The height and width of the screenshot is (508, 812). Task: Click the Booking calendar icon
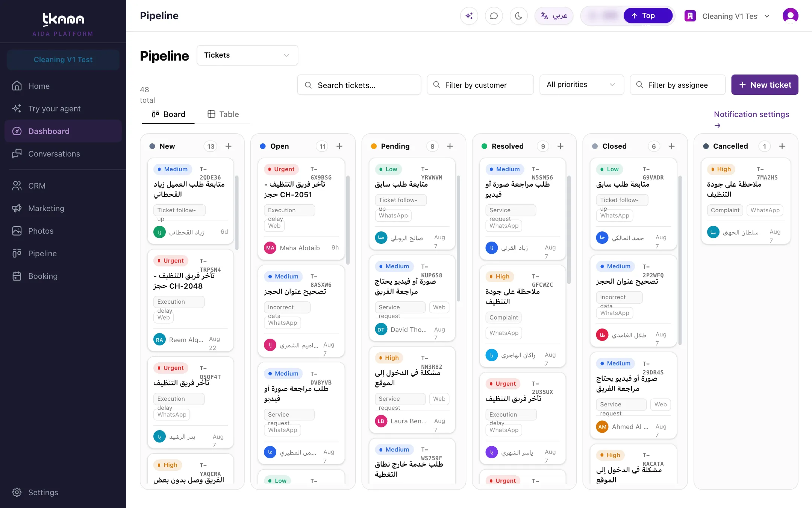(17, 276)
